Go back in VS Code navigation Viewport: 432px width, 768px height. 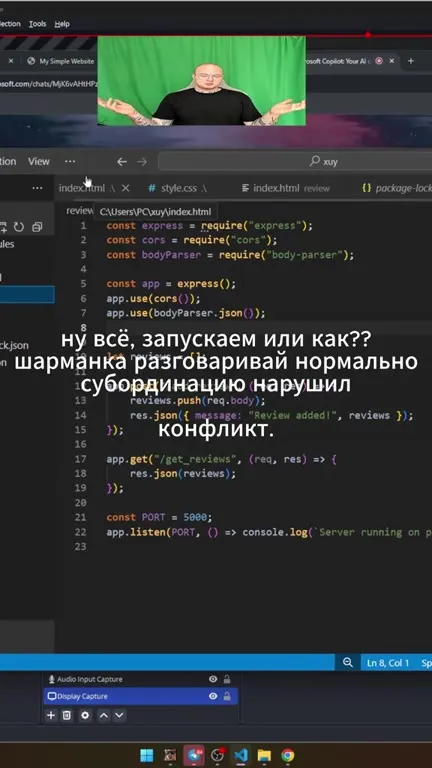122,162
